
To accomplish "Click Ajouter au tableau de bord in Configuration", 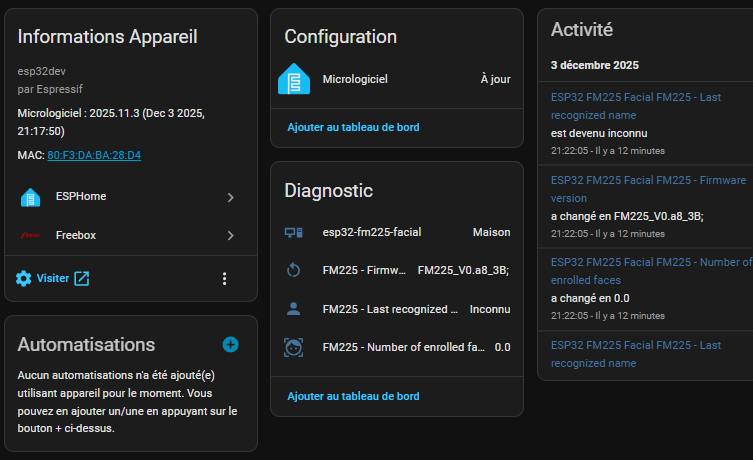I will (x=353, y=127).
